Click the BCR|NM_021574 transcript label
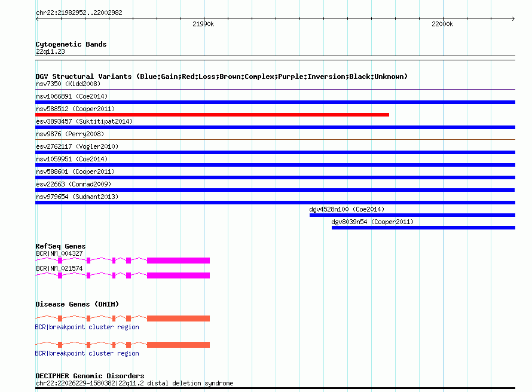This screenshot has width=532, height=392. (x=59, y=268)
